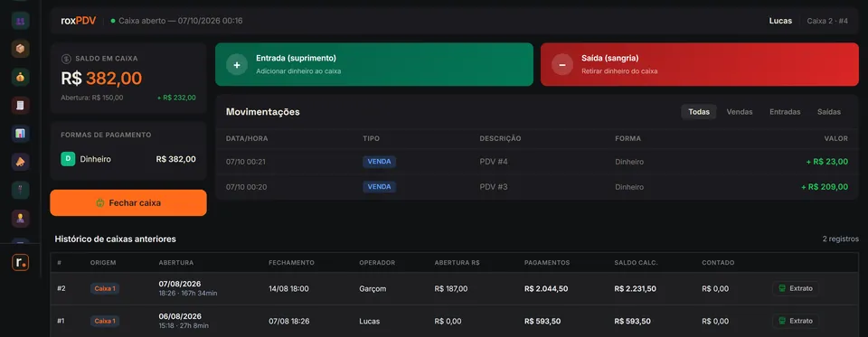Click the Garçom operator cell
This screenshot has width=868, height=337.
tap(373, 288)
